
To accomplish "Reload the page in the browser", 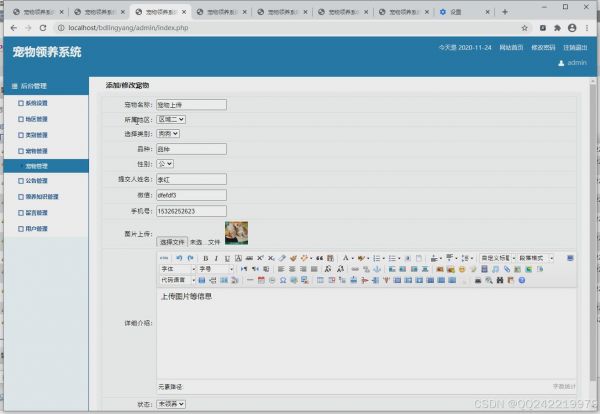I will pyautogui.click(x=43, y=28).
